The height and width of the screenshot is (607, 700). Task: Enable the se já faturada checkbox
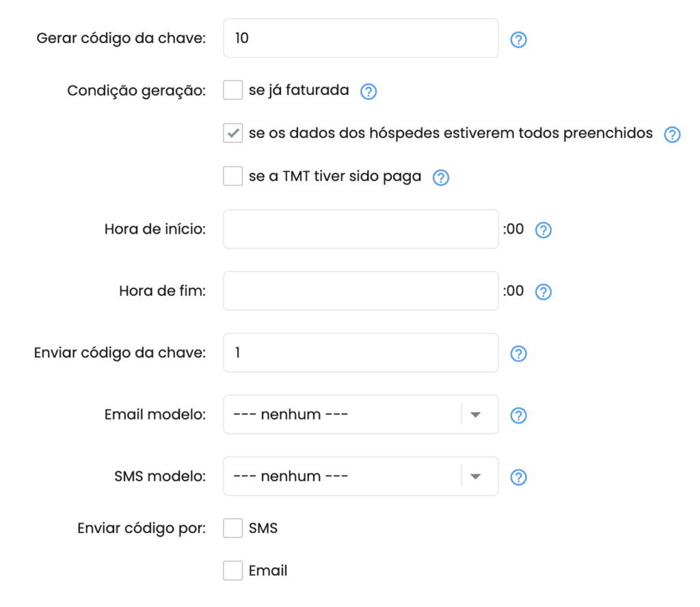point(233,90)
